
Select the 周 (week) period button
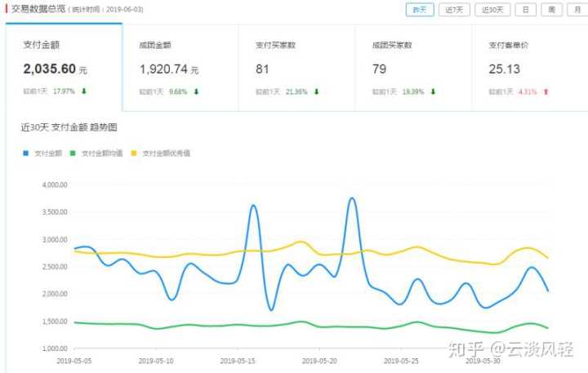551,10
